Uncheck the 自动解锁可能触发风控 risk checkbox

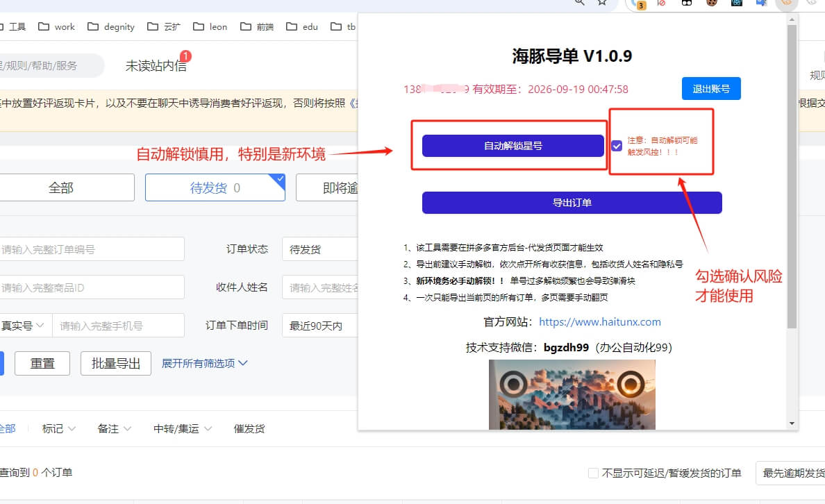[617, 146]
